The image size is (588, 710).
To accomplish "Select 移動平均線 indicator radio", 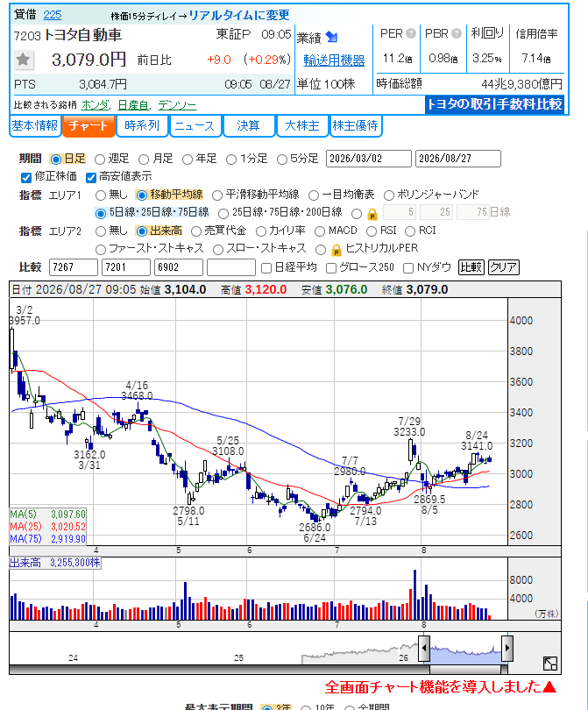I will tap(142, 195).
